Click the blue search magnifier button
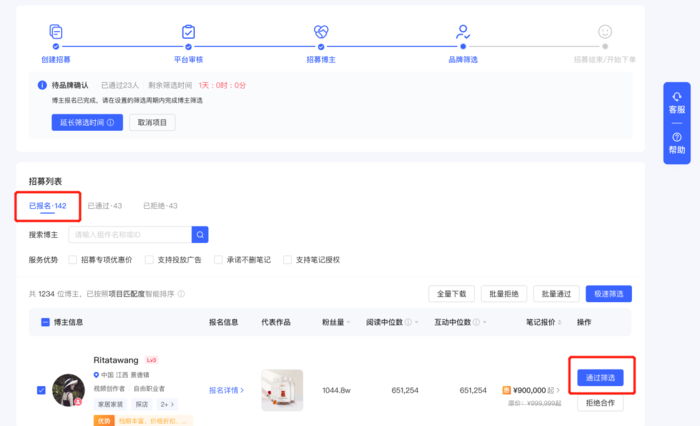The width and height of the screenshot is (700, 426). 200,235
